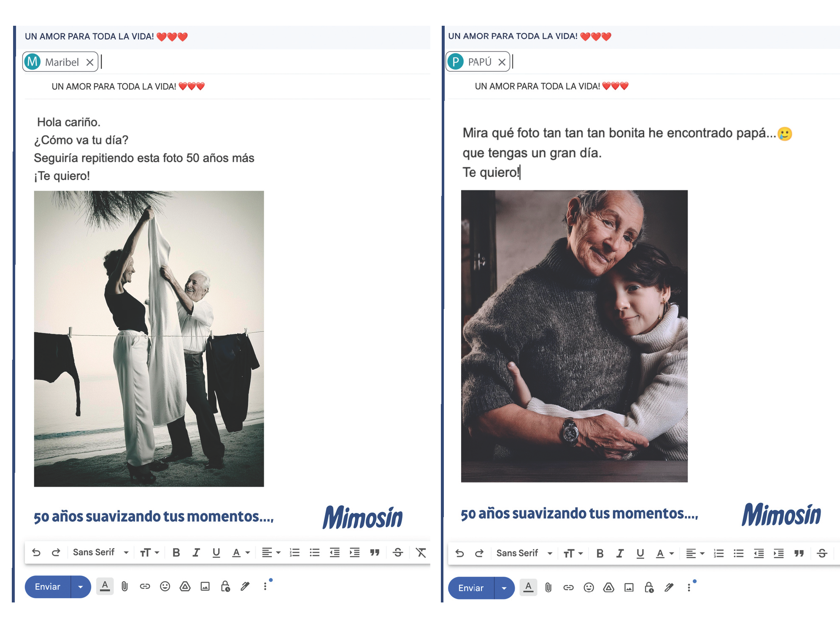
Task: Attach a file in the Maribel email
Action: 124,586
